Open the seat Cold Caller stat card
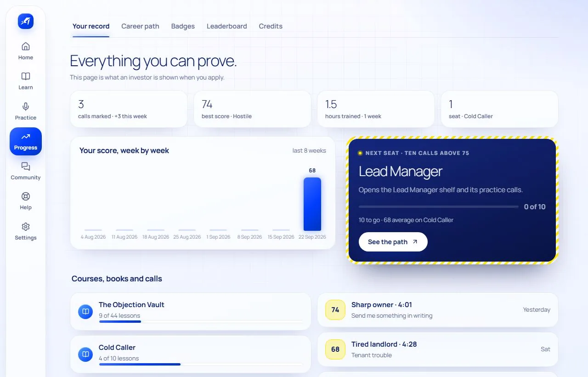This screenshot has width=588, height=377. coord(499,109)
